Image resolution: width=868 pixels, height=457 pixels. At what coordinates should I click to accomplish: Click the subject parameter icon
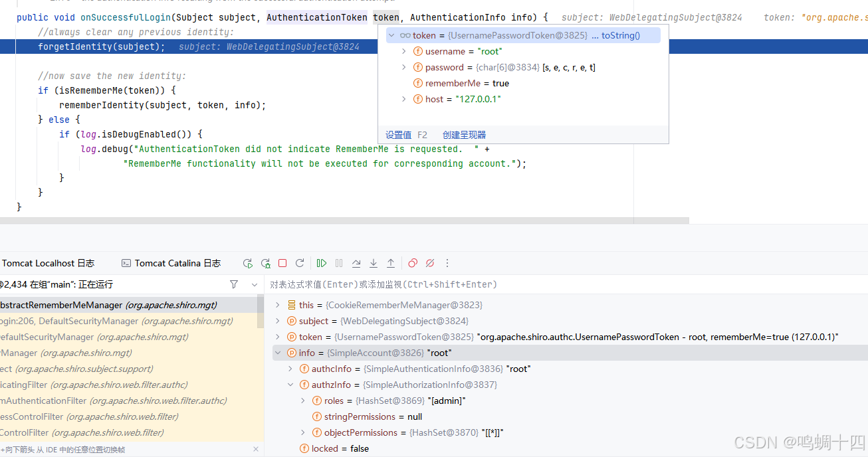coord(292,321)
